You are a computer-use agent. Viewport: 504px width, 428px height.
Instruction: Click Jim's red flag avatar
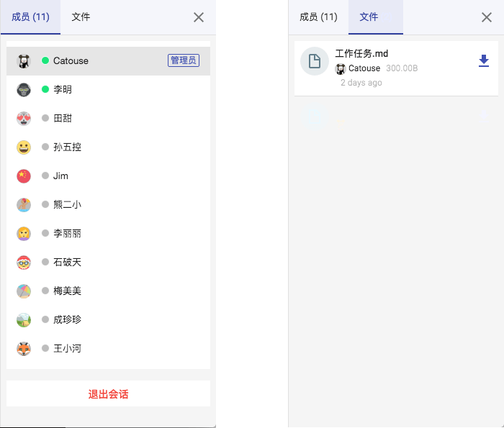(24, 176)
